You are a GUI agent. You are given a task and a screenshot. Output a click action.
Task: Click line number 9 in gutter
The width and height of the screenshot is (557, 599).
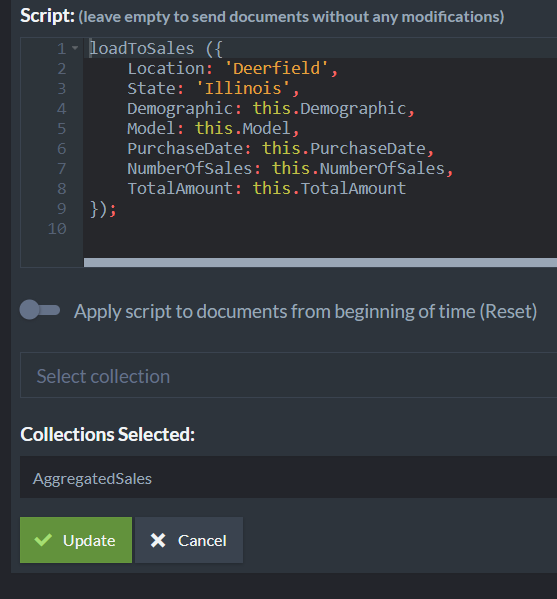coord(62,209)
